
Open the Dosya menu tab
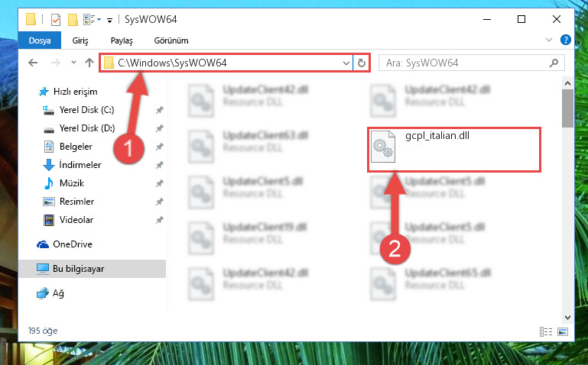(39, 40)
